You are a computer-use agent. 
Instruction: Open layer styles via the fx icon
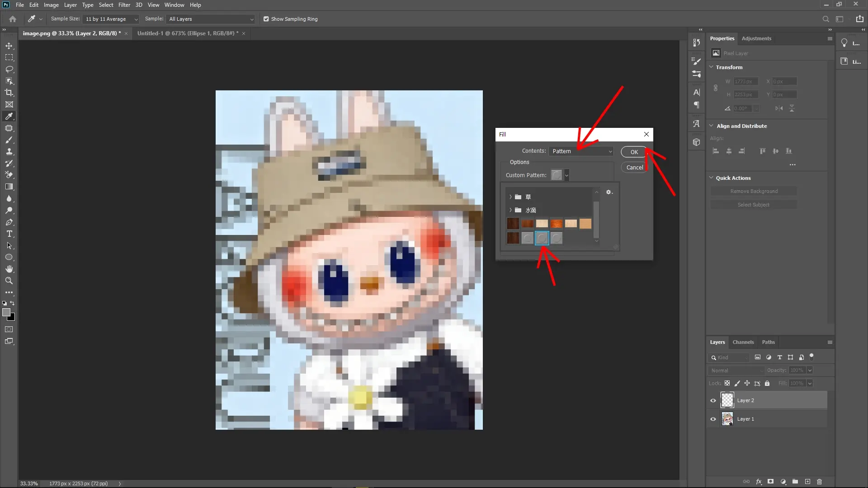coord(759,482)
